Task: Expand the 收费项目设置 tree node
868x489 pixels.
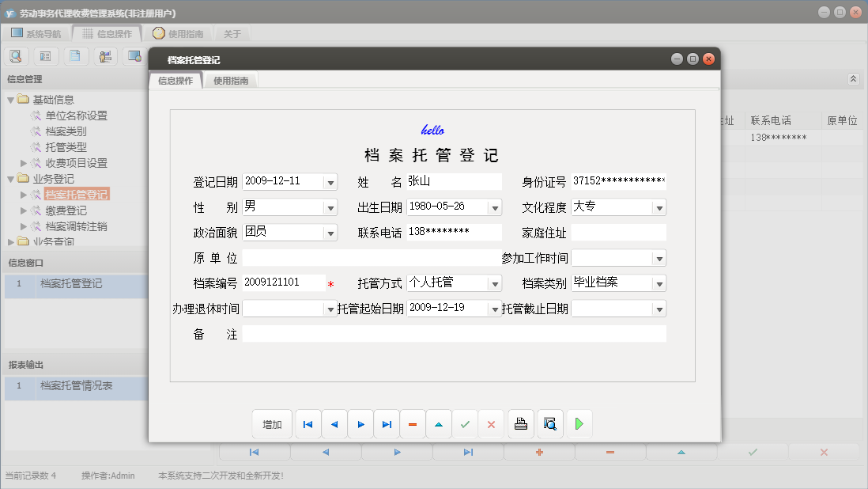Action: (23, 162)
